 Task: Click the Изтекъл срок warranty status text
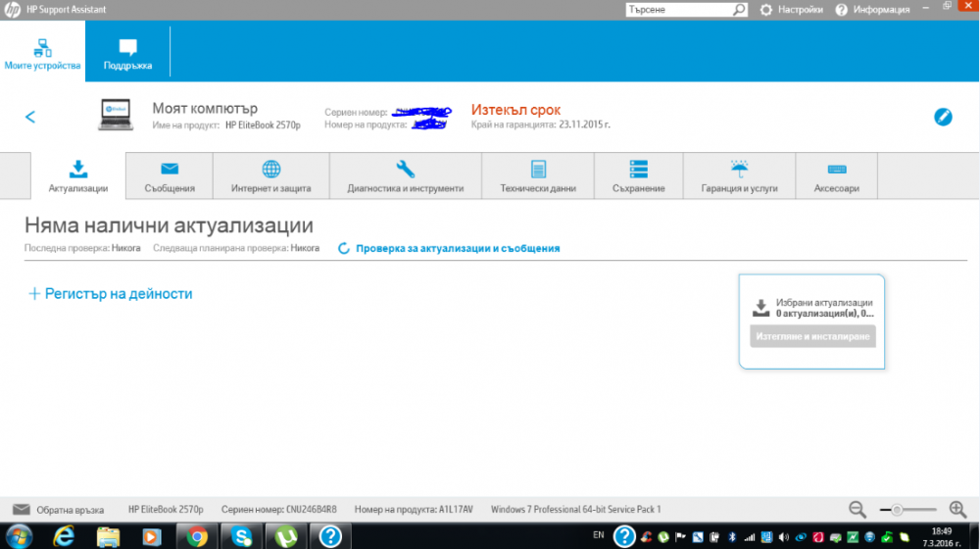pyautogui.click(x=515, y=110)
